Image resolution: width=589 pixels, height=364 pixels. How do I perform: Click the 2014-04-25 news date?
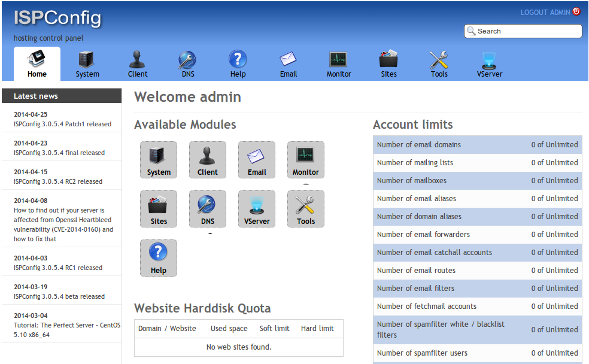coord(31,114)
